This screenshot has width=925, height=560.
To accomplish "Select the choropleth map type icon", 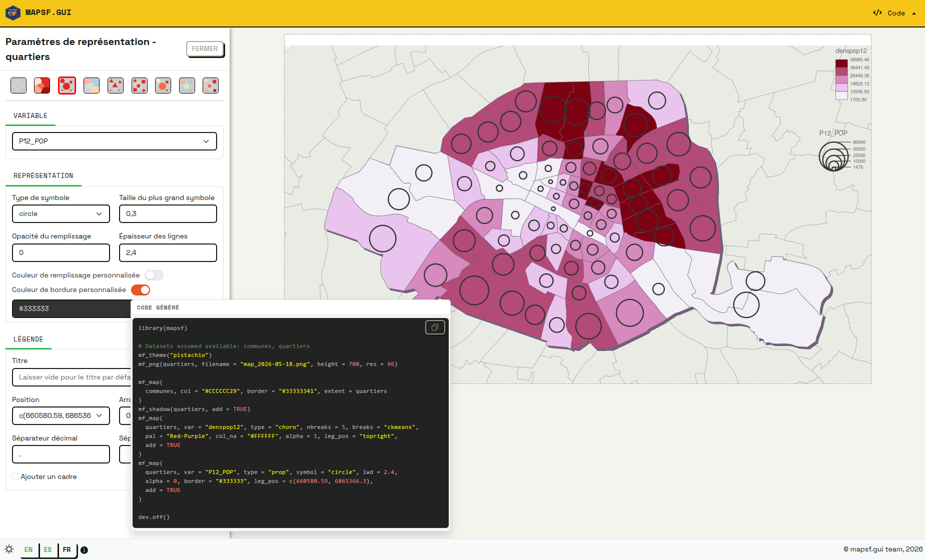I will click(42, 85).
